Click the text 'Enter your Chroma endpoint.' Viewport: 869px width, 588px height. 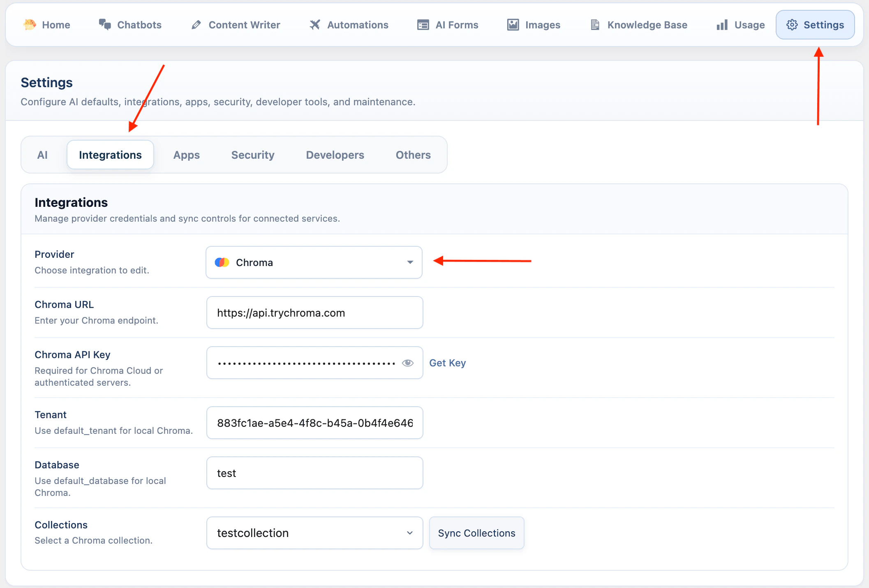(97, 320)
